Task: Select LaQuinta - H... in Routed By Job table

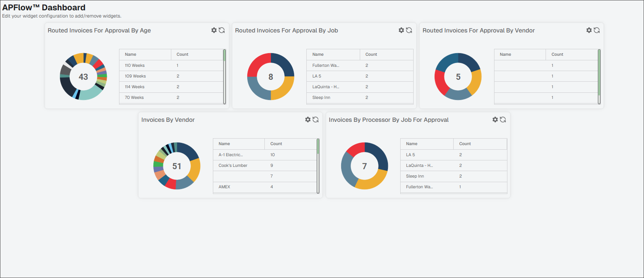Action: (x=360, y=87)
